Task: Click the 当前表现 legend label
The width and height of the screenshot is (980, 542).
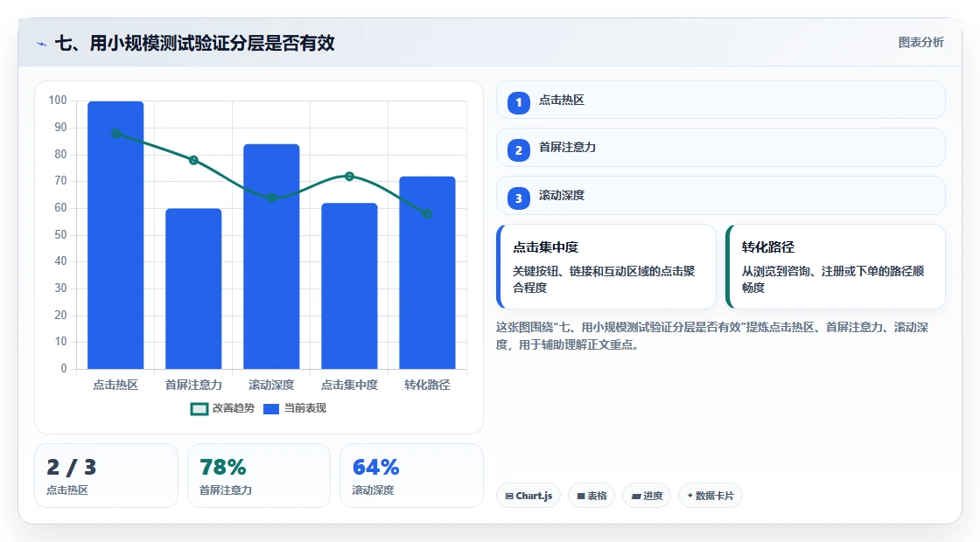Action: [305, 408]
